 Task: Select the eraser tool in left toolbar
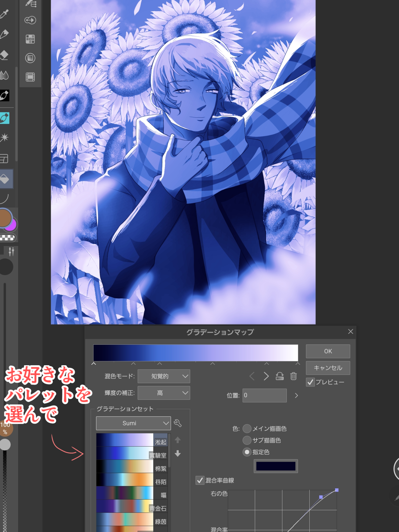tap(5, 55)
